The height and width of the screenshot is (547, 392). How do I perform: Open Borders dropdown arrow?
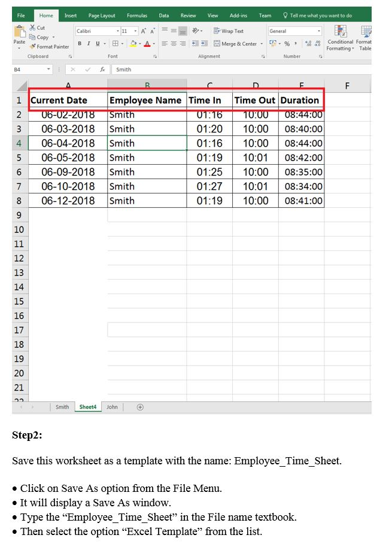click(x=122, y=44)
